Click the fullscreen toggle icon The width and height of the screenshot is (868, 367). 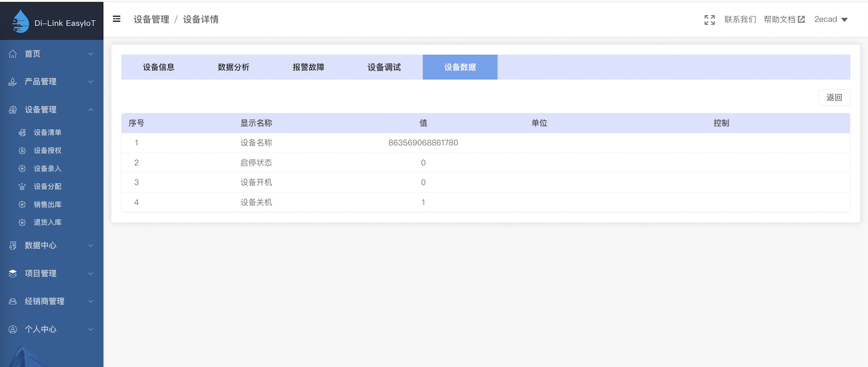[710, 20]
